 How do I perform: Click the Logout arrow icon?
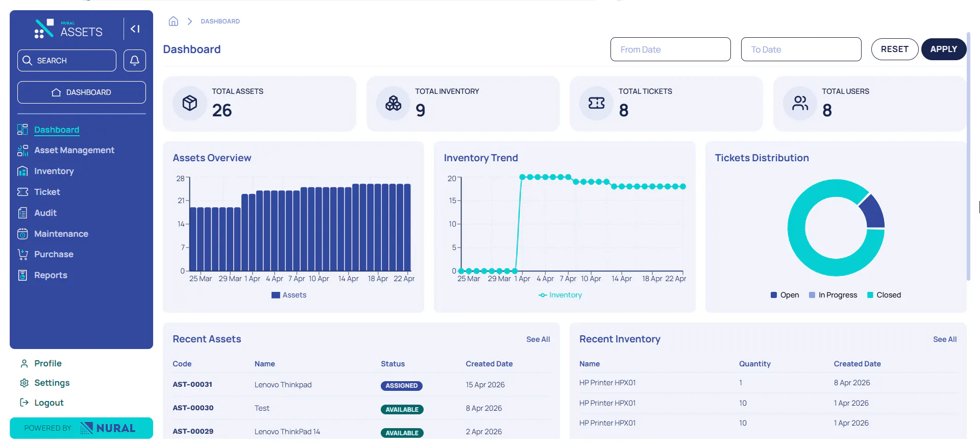(24, 403)
